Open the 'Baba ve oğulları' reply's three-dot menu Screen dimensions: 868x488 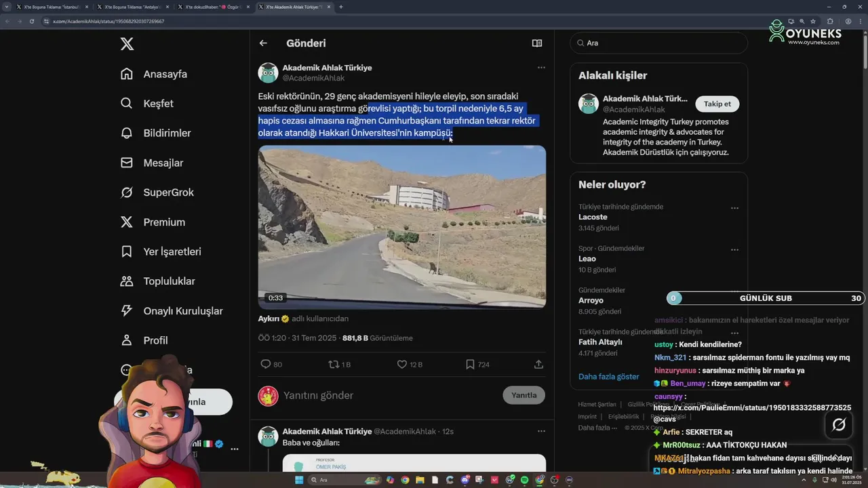541,431
